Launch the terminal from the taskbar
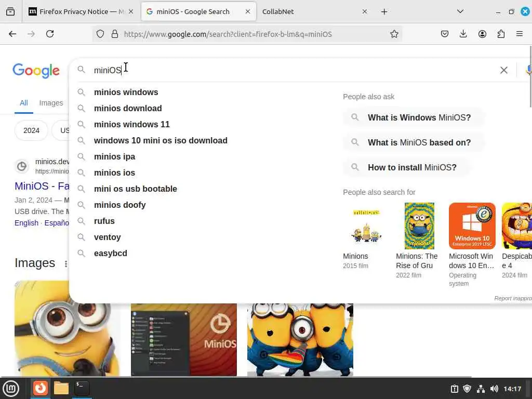The height and width of the screenshot is (399, 532). pos(82,388)
